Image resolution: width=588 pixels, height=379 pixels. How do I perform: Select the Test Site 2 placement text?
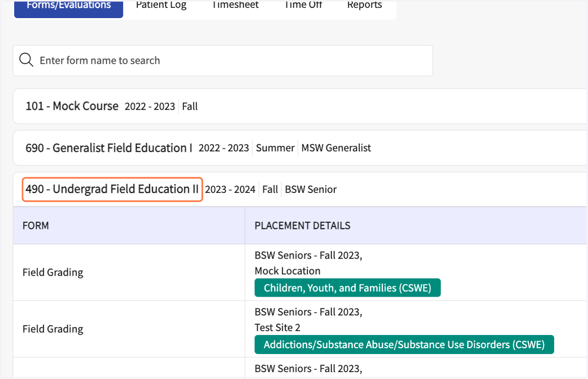click(277, 328)
